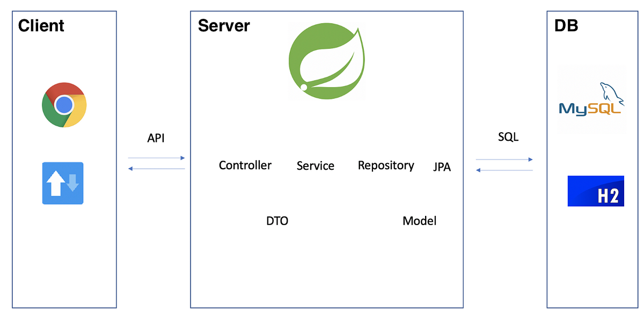Open the Repository component
The width and height of the screenshot is (644, 318).
pyautogui.click(x=386, y=165)
